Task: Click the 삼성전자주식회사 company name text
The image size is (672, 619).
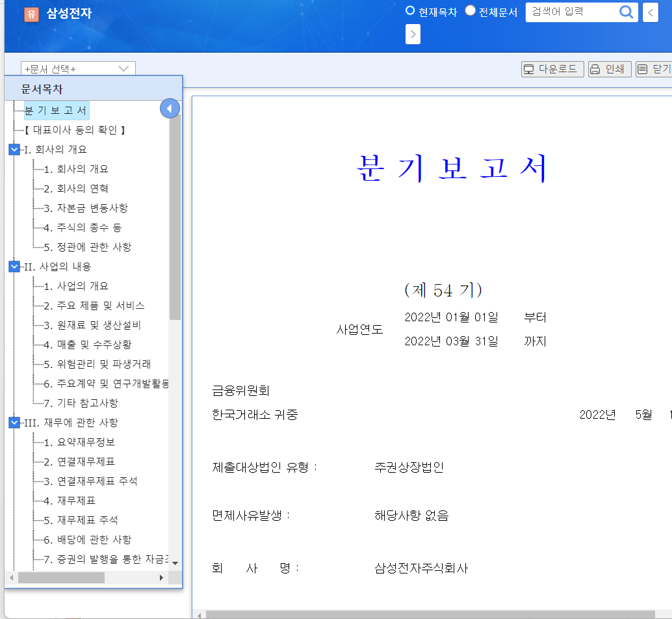Action: tap(421, 568)
